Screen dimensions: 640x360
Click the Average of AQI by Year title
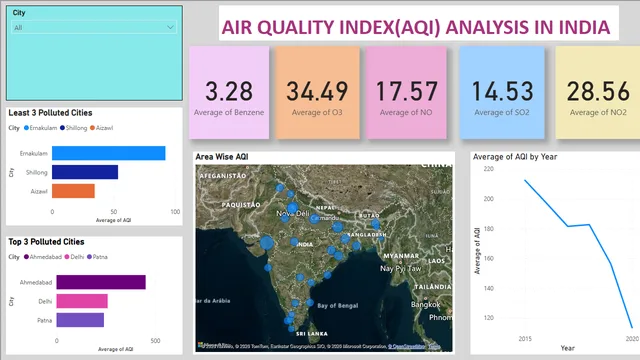pos(515,157)
